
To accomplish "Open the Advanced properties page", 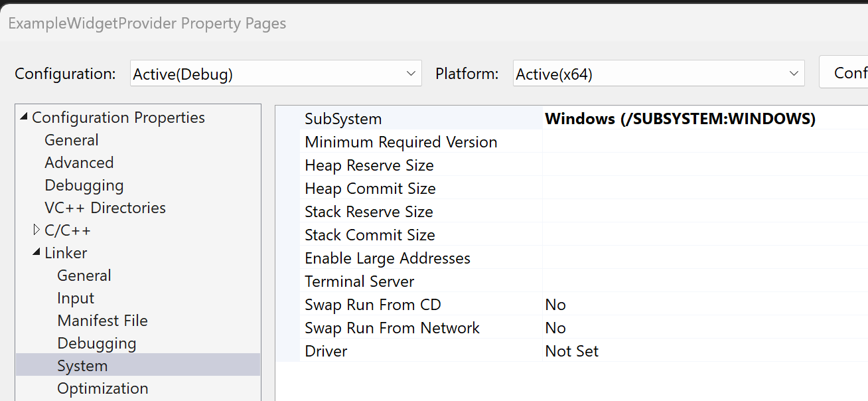I will tap(79, 162).
